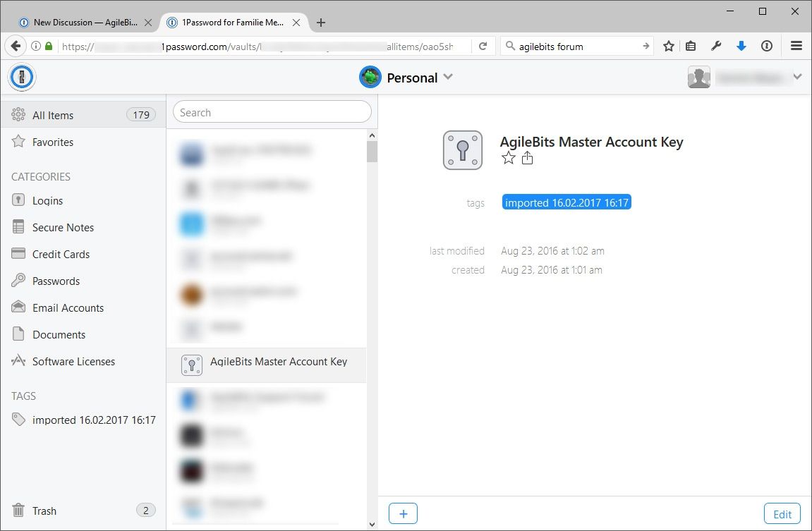The height and width of the screenshot is (531, 812).
Task: Select the 1Password for Familie tab
Action: (x=233, y=23)
